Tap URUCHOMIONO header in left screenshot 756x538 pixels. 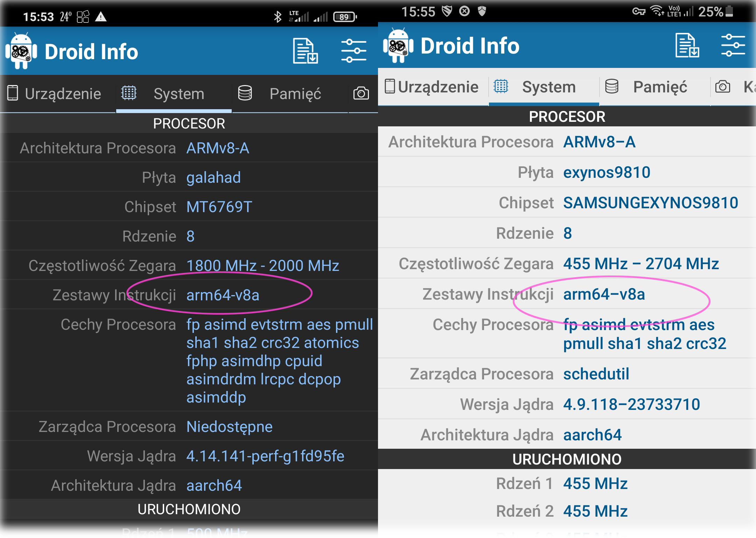pyautogui.click(x=189, y=509)
